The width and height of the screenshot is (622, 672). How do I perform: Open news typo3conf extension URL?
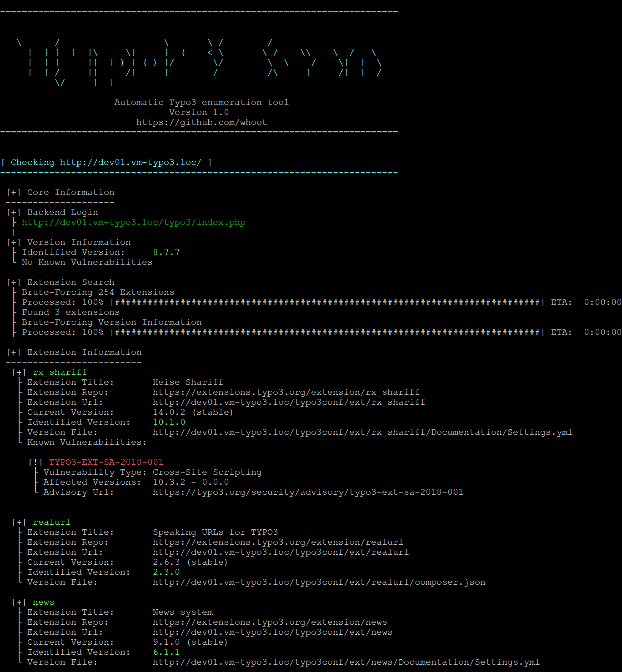click(272, 632)
